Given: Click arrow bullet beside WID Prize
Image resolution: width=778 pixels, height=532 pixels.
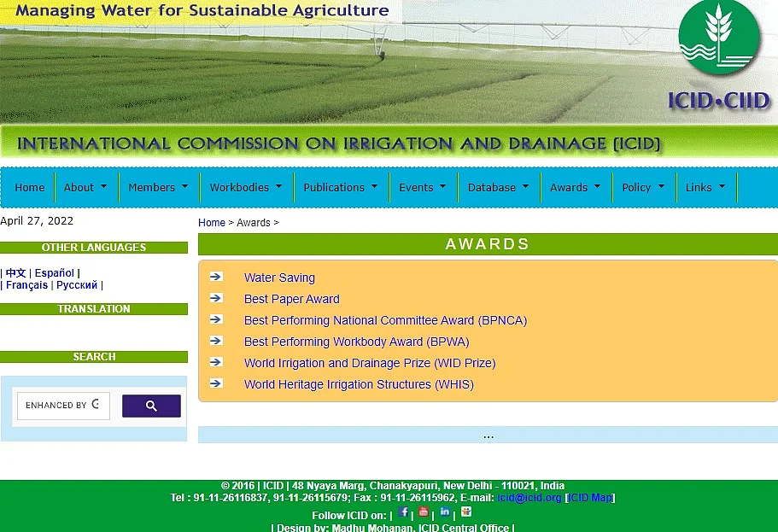Looking at the screenshot, I should click(216, 362).
